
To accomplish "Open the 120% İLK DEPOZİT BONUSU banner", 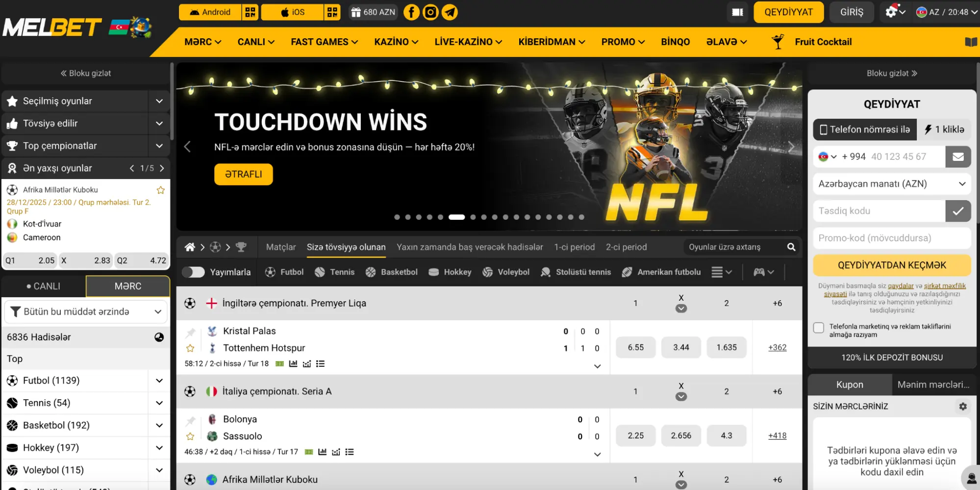I will [892, 358].
